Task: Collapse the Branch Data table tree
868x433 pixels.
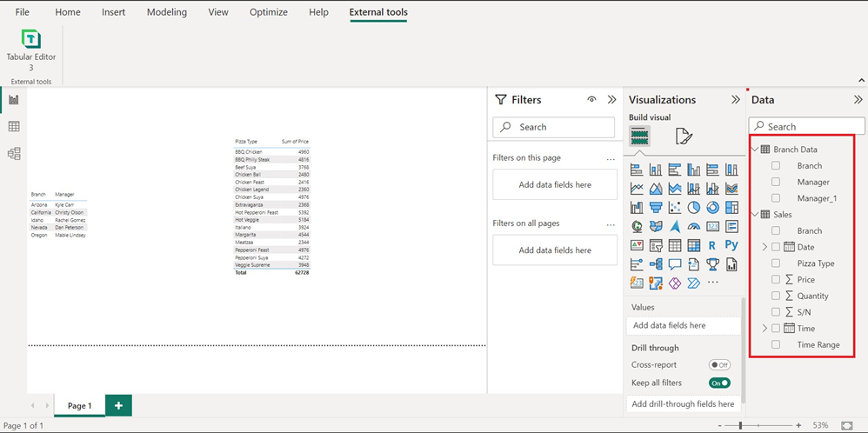Action: (x=756, y=150)
